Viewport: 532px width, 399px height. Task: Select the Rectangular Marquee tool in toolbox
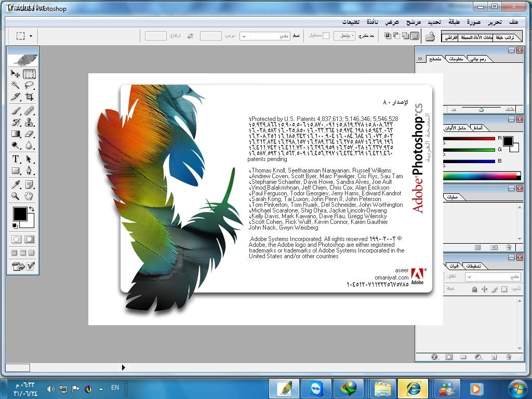point(29,74)
